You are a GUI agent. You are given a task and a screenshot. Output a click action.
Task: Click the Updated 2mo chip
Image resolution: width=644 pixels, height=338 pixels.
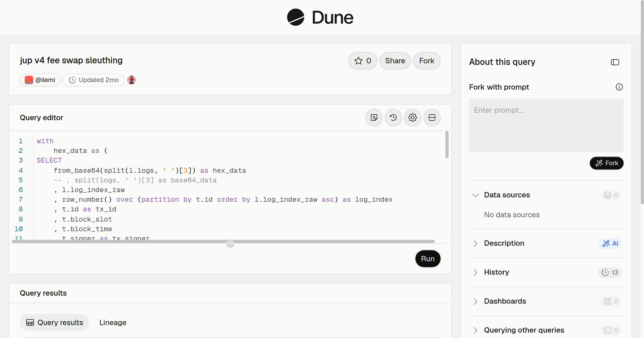(93, 80)
